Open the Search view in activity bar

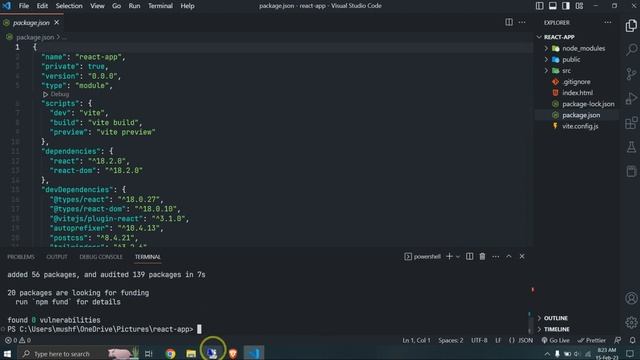(x=631, y=50)
